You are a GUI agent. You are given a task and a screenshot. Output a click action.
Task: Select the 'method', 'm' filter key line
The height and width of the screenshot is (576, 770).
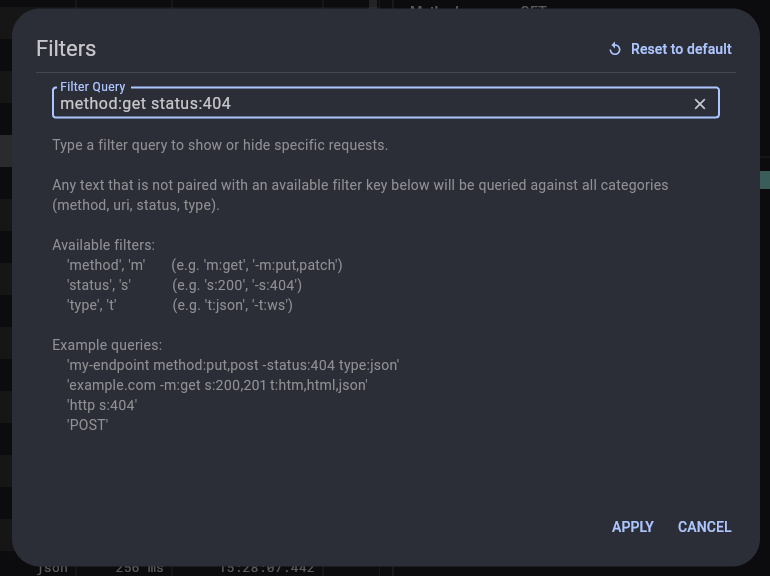[106, 265]
